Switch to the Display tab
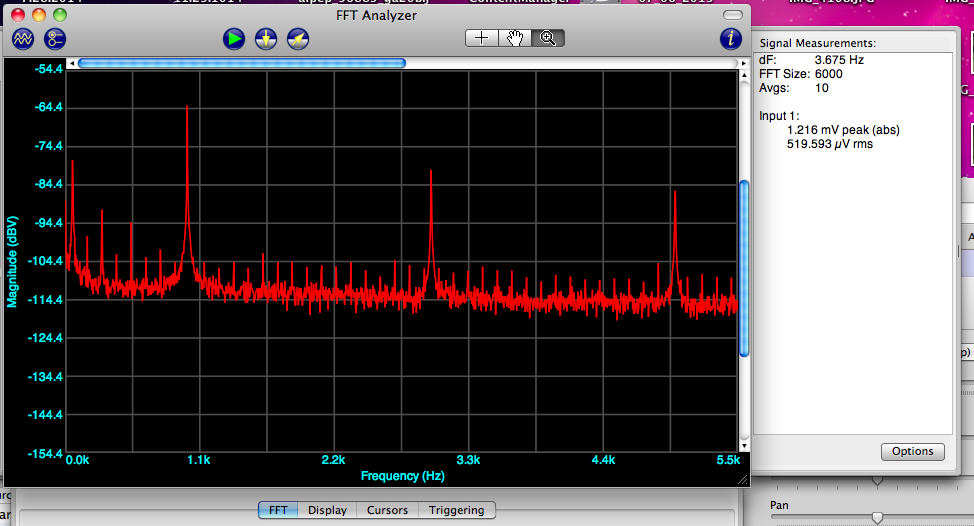The image size is (974, 526). pos(327,510)
